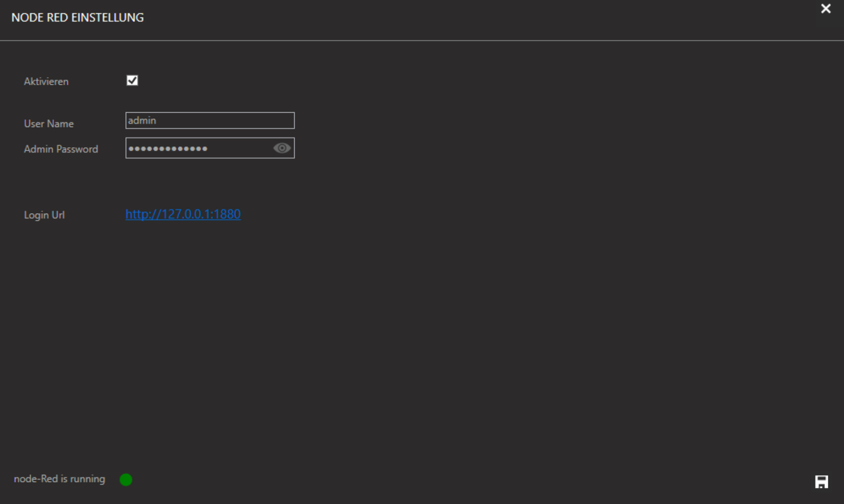Screen dimensions: 844x504
Task: Click the NODE RED EINSTELLUNG title
Action: pos(77,18)
